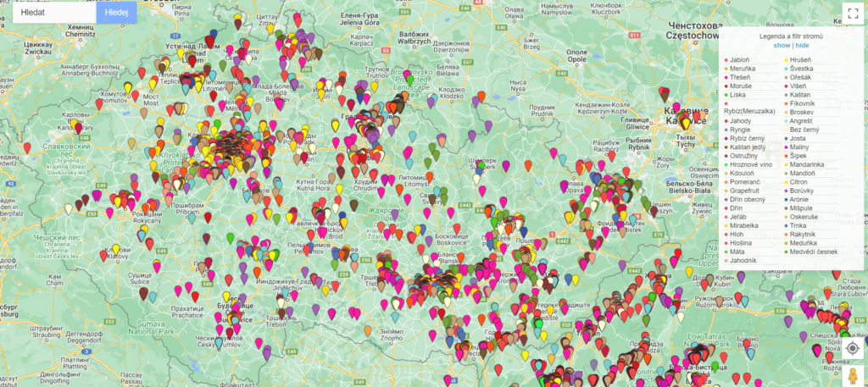Select Třešeň in the legend
The width and height of the screenshot is (868, 387).
click(740, 77)
